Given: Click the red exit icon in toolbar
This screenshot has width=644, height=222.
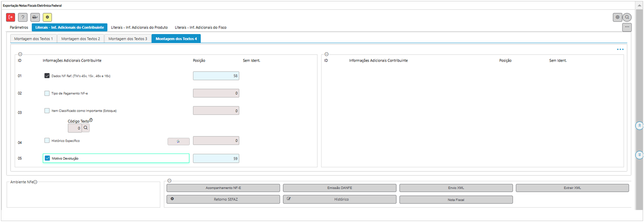Looking at the screenshot, I should pyautogui.click(x=11, y=17).
